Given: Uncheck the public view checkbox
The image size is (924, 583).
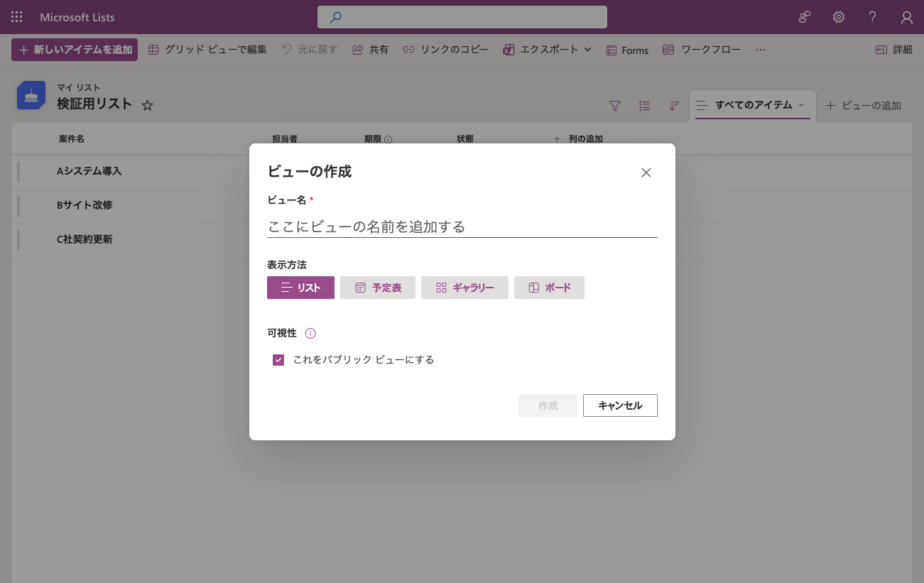Looking at the screenshot, I should pyautogui.click(x=278, y=360).
